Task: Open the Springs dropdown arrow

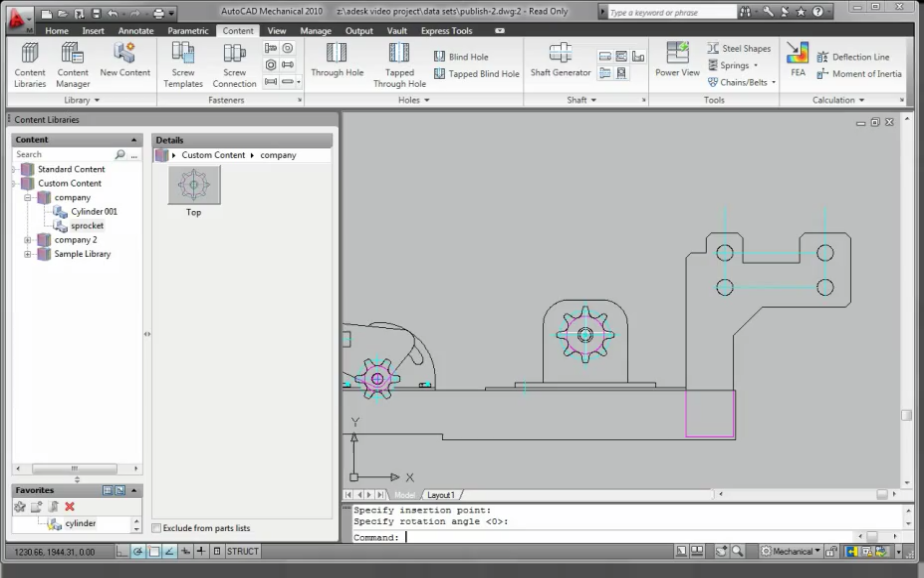Action: [755, 65]
